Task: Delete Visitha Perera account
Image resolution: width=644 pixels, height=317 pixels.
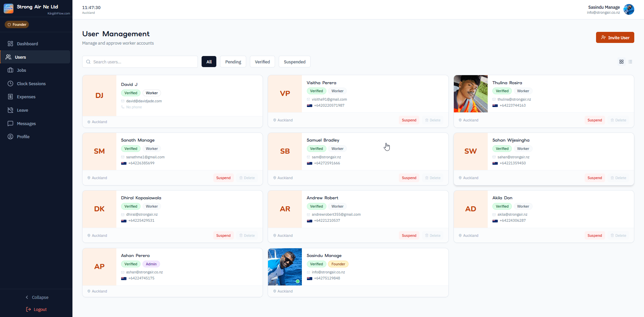Action: (433, 120)
